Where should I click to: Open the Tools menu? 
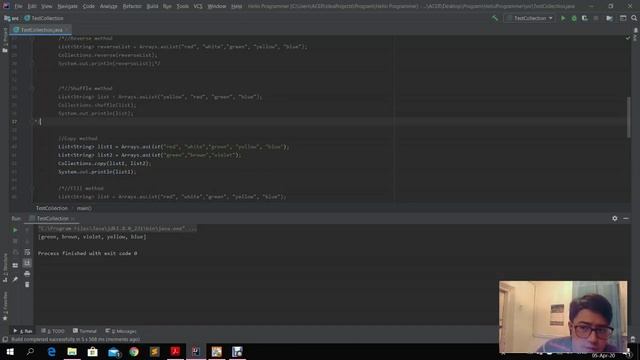182,6
